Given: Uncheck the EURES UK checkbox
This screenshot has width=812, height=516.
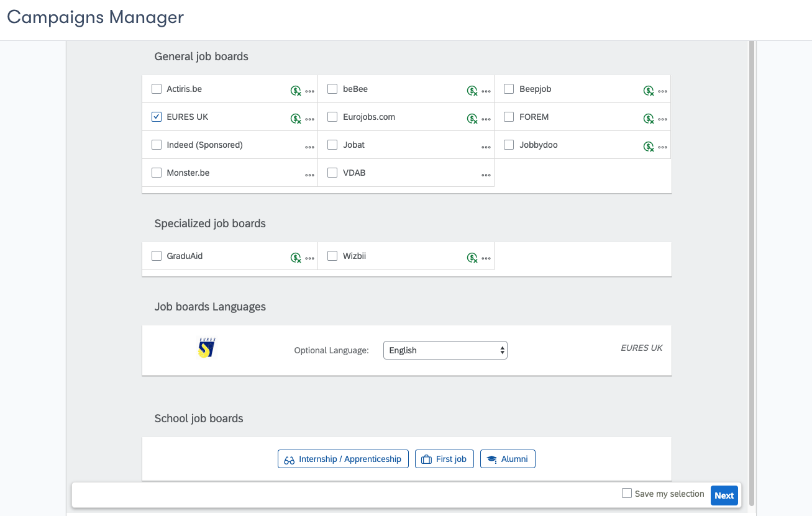Looking at the screenshot, I should 157,117.
